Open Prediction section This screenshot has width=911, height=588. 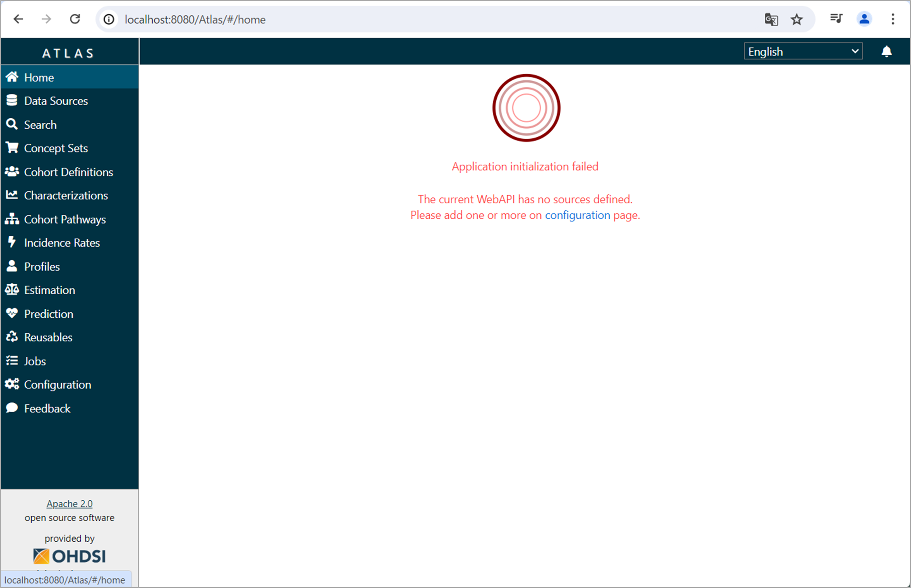click(x=69, y=314)
